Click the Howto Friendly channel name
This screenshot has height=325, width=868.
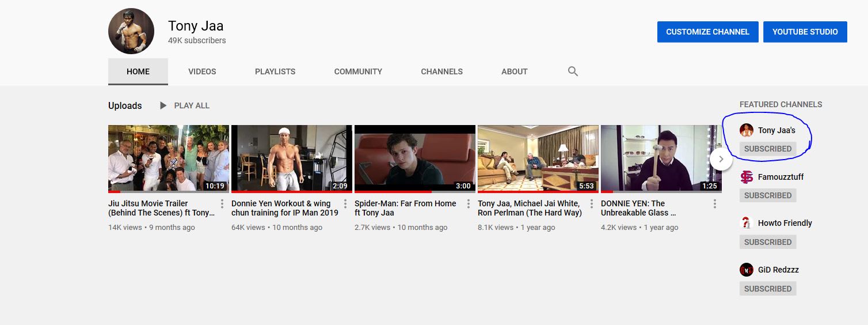tap(785, 223)
